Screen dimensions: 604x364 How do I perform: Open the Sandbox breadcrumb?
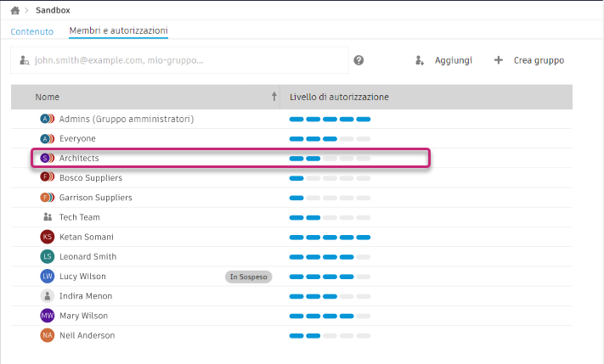pos(53,10)
